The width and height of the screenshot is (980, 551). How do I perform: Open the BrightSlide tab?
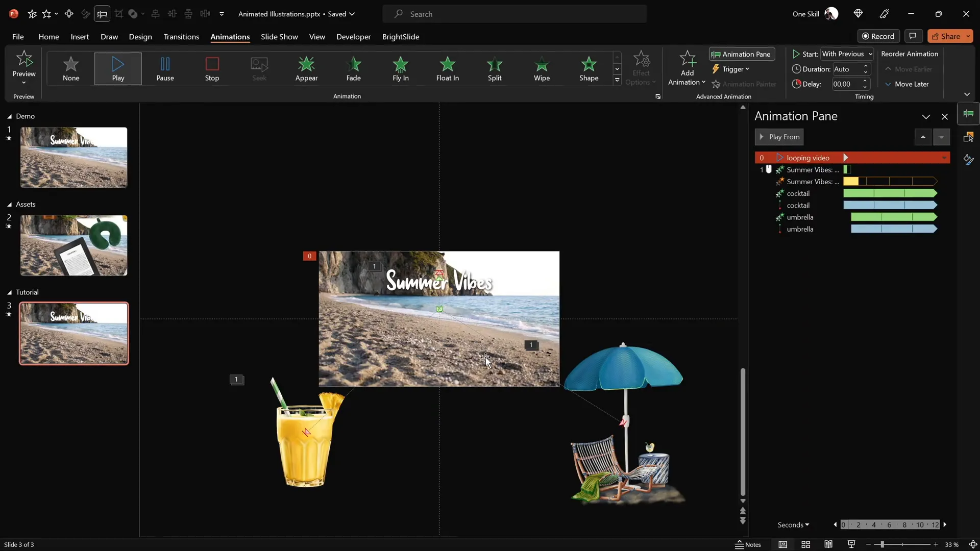tap(401, 37)
